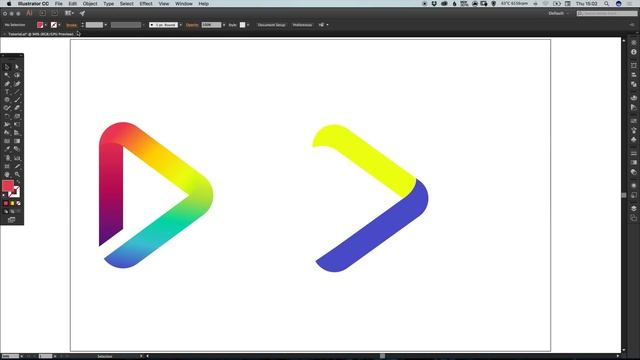This screenshot has width=640, height=360.
Task: Click the Apple menu icon
Action: [9, 4]
